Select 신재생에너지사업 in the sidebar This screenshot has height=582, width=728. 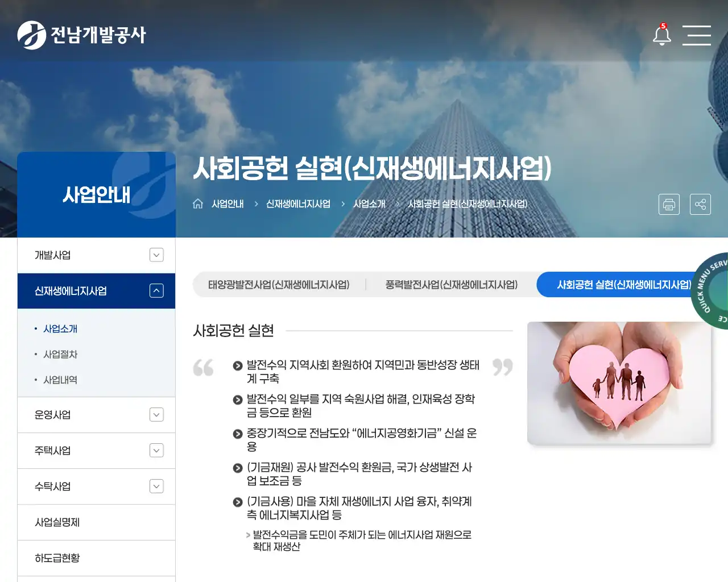96,291
